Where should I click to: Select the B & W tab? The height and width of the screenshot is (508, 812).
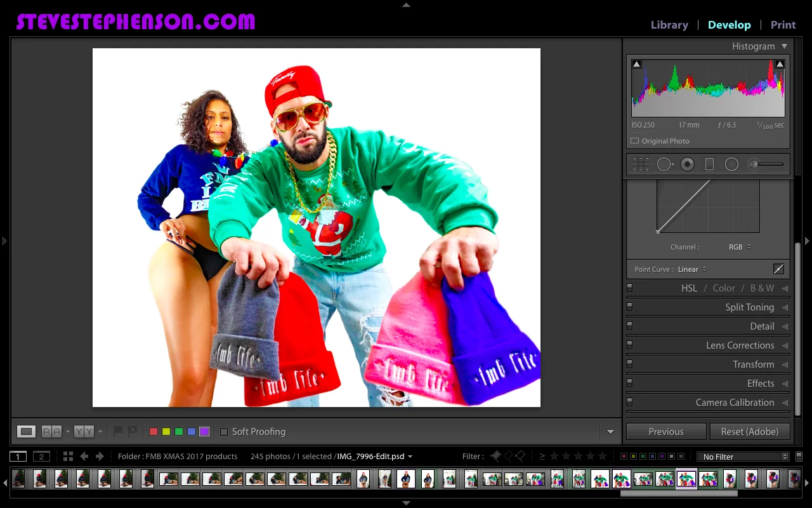tap(762, 288)
